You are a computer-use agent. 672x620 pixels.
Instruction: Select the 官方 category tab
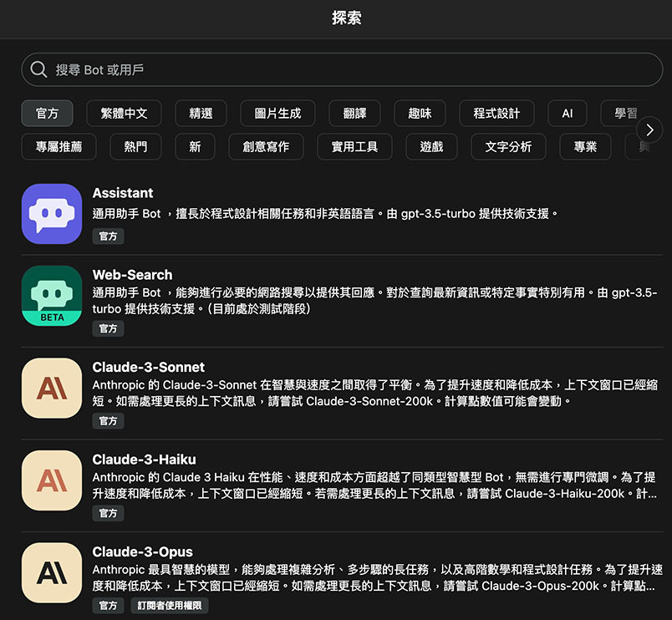click(47, 113)
